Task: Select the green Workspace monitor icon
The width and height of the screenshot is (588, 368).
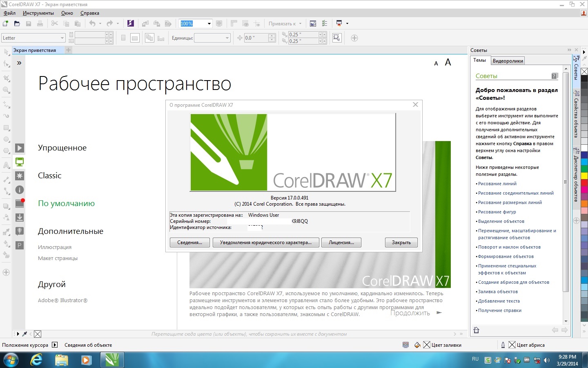Action: pyautogui.click(x=20, y=162)
